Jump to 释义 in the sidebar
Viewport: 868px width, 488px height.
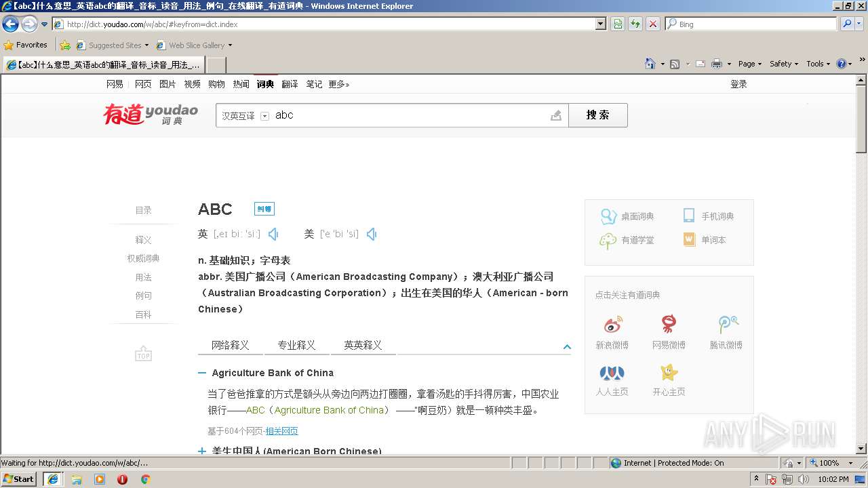tap(143, 240)
